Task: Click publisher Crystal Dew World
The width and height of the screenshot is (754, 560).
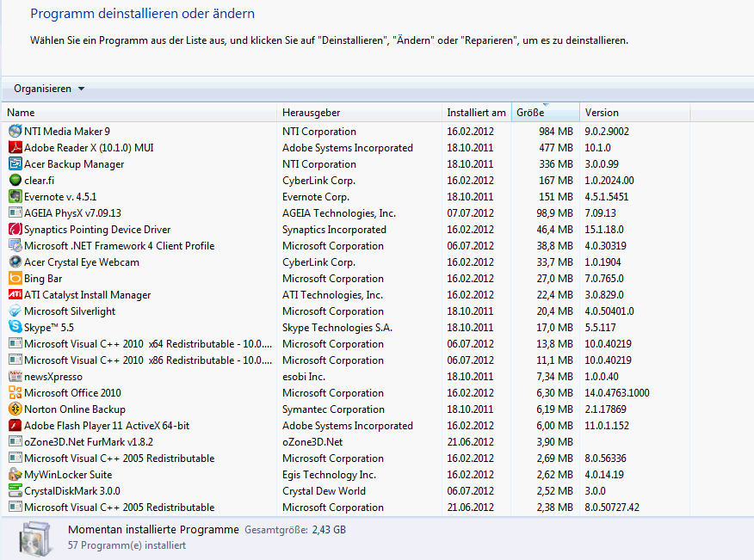Action: pyautogui.click(x=324, y=491)
